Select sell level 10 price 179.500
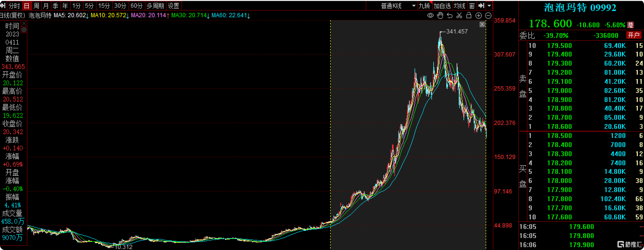 point(560,46)
